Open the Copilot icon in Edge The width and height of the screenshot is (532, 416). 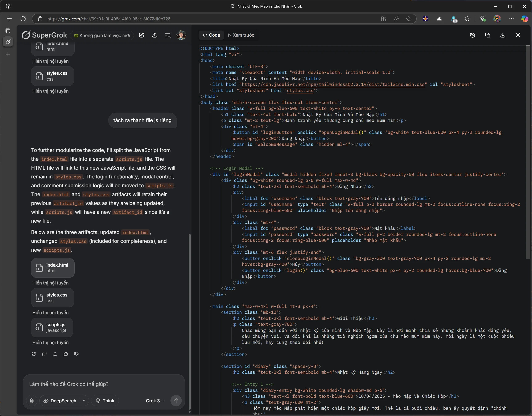coord(524,19)
